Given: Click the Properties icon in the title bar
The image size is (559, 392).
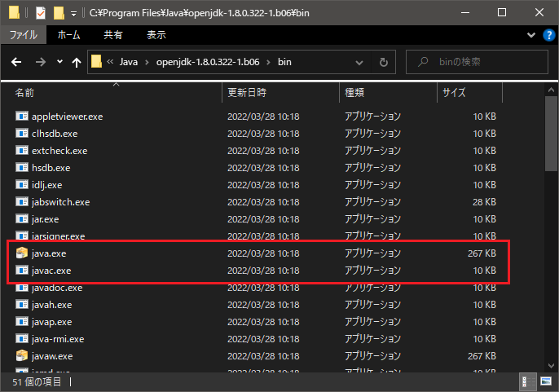Looking at the screenshot, I should 41,13.
